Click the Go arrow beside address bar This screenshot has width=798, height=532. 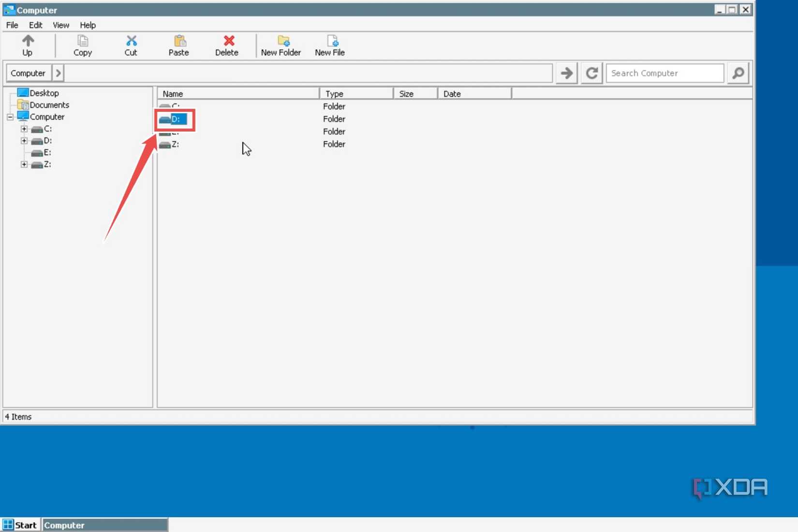pos(566,73)
